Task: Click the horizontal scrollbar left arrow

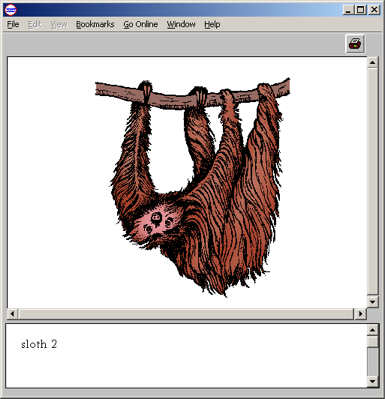Action: [13, 314]
